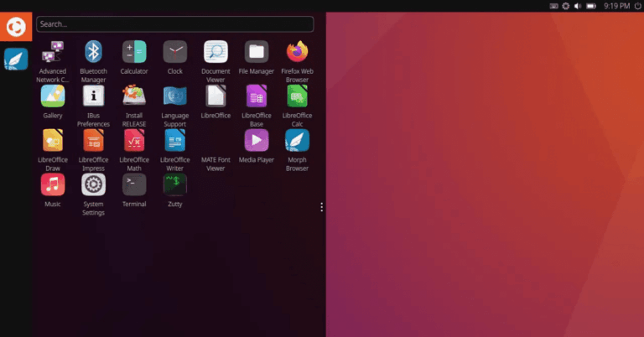Open Morph Browser pinned in launcher
The width and height of the screenshot is (644, 337).
click(x=16, y=60)
